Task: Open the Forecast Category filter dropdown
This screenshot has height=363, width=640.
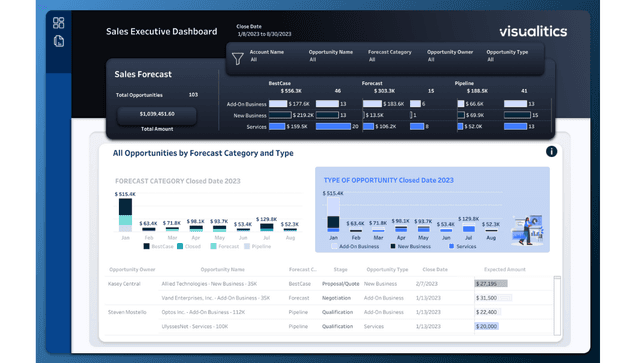Action: (x=389, y=56)
